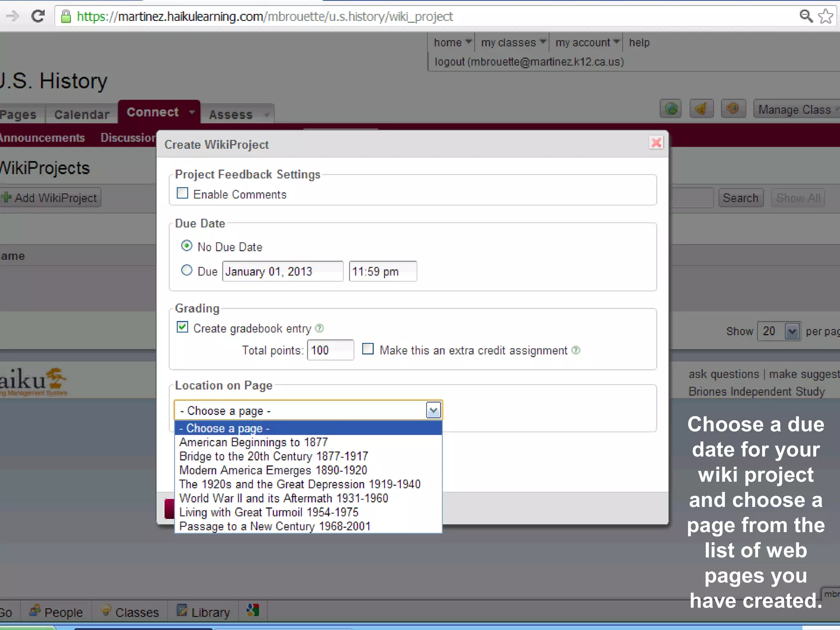Open the Show 20 per page dropdown
Viewport: 840px width, 630px height.
(779, 331)
